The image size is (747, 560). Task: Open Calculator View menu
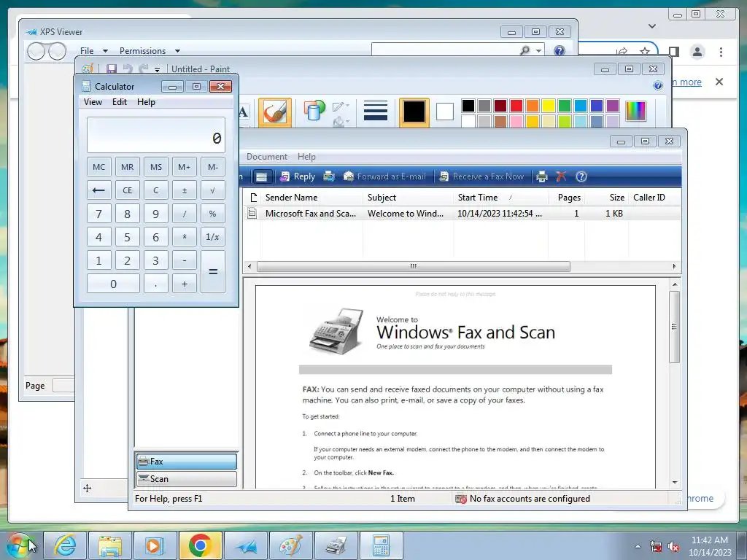[x=93, y=102]
